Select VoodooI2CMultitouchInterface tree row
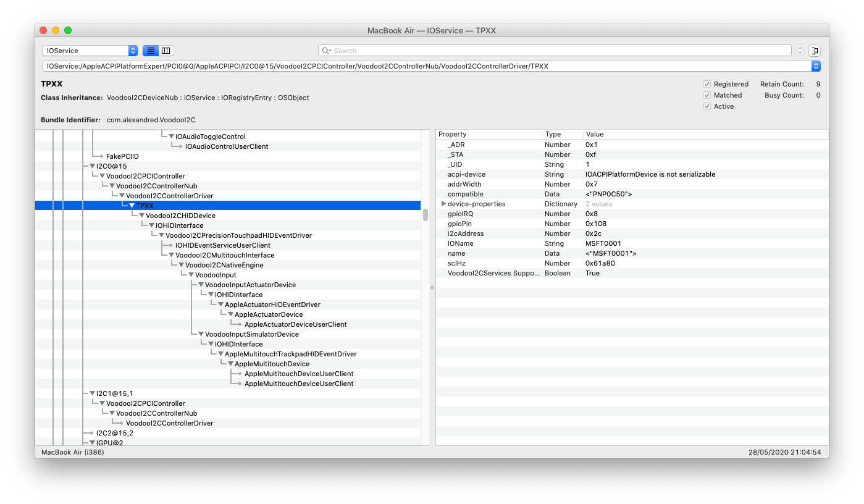Image resolution: width=864 pixels, height=504 pixels. click(x=225, y=255)
